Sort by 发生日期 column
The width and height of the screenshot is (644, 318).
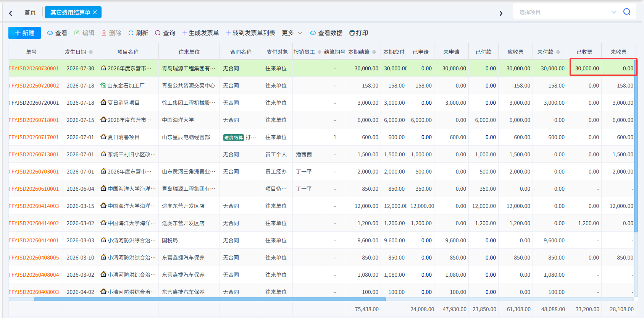coord(91,52)
